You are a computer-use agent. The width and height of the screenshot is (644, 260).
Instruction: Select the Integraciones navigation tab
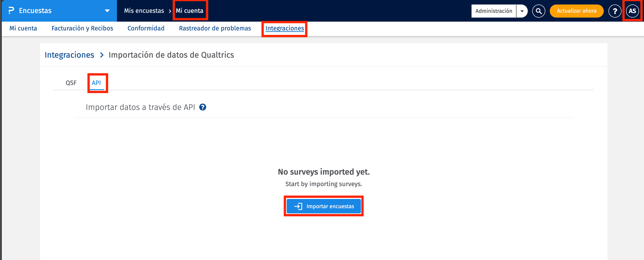pyautogui.click(x=284, y=28)
